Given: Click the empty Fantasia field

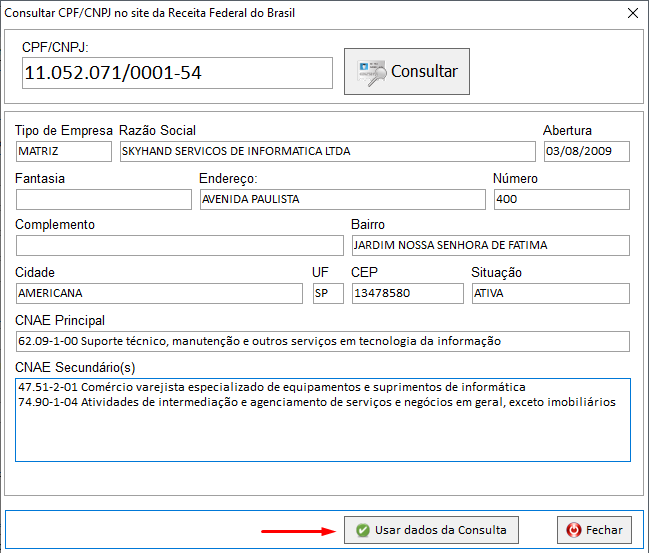Looking at the screenshot, I should [x=103, y=199].
